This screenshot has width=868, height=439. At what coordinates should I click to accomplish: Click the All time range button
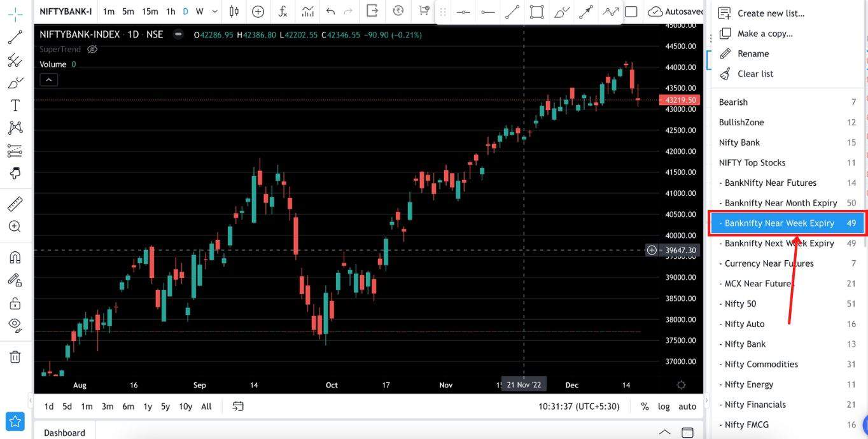click(x=206, y=406)
